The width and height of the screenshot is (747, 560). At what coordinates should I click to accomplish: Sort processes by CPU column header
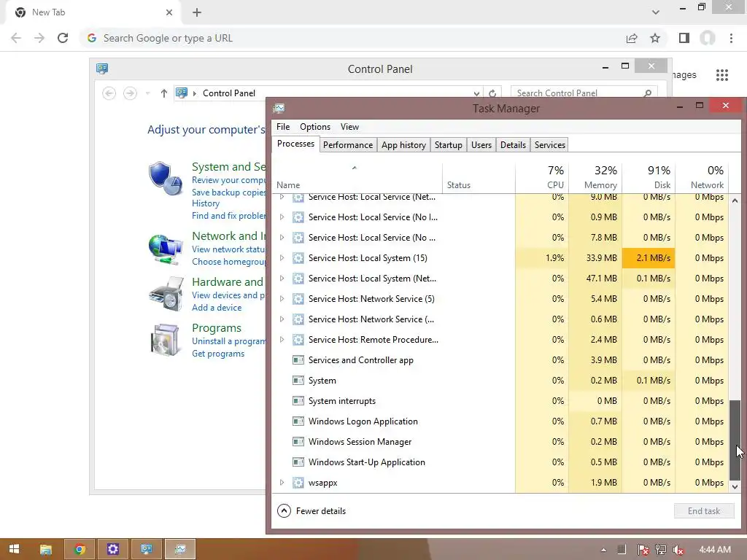coord(542,177)
